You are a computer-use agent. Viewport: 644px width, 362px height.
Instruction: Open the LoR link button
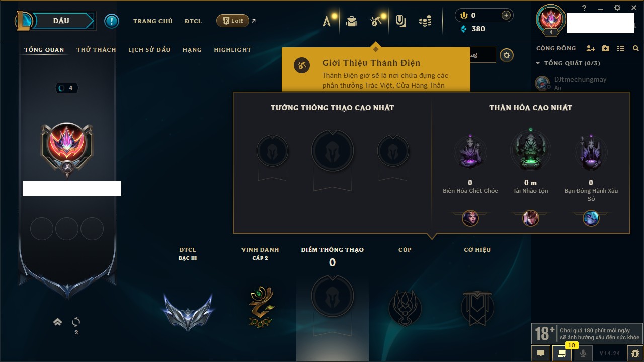coord(232,21)
